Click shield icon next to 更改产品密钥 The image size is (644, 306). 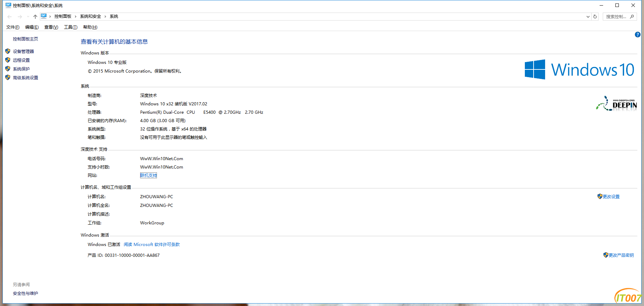tap(606, 255)
